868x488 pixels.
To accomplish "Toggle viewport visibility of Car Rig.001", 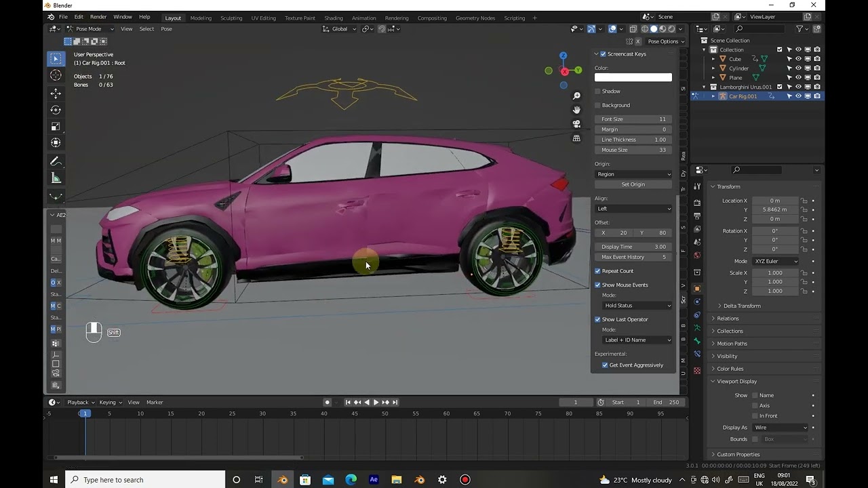I will point(798,96).
